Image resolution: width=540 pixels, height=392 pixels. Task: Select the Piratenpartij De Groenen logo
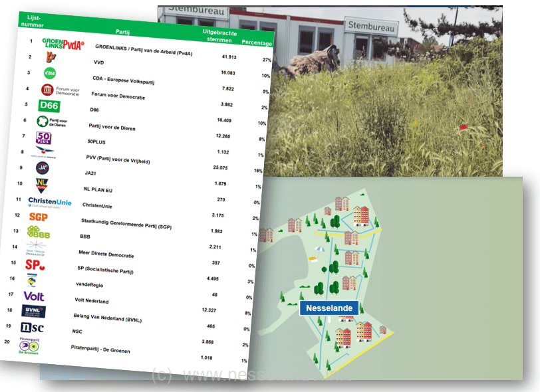[x=29, y=346]
